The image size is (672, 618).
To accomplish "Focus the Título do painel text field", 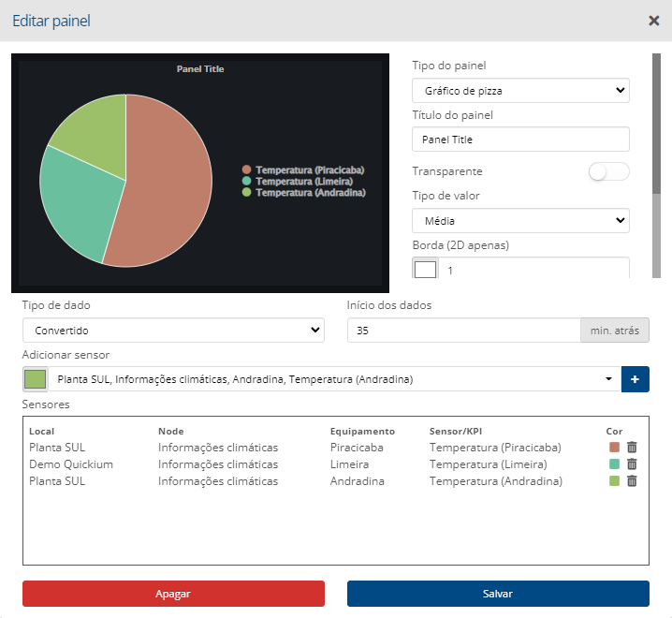I will [x=520, y=140].
